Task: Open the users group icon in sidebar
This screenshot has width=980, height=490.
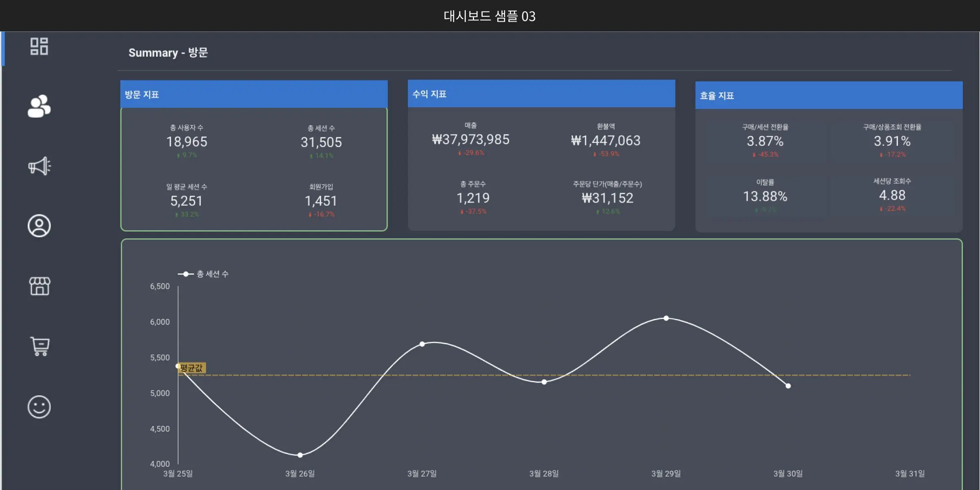Action: coord(39,106)
